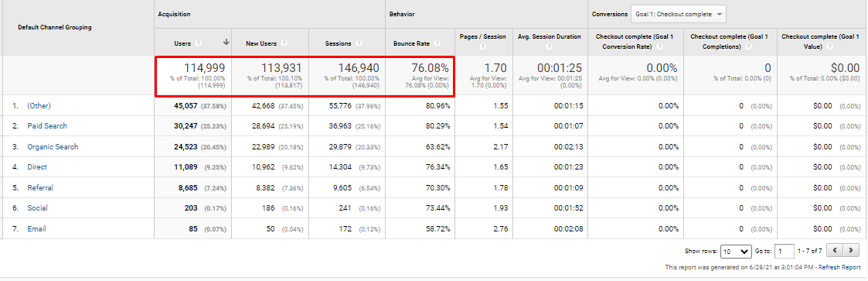Sort by Avg. Session Duration header

coord(549,36)
